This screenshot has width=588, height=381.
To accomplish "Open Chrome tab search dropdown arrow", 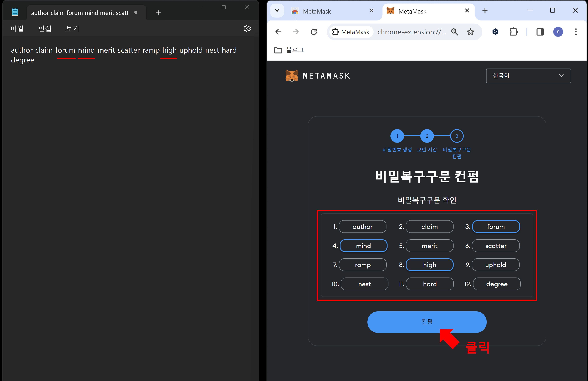I will click(277, 11).
